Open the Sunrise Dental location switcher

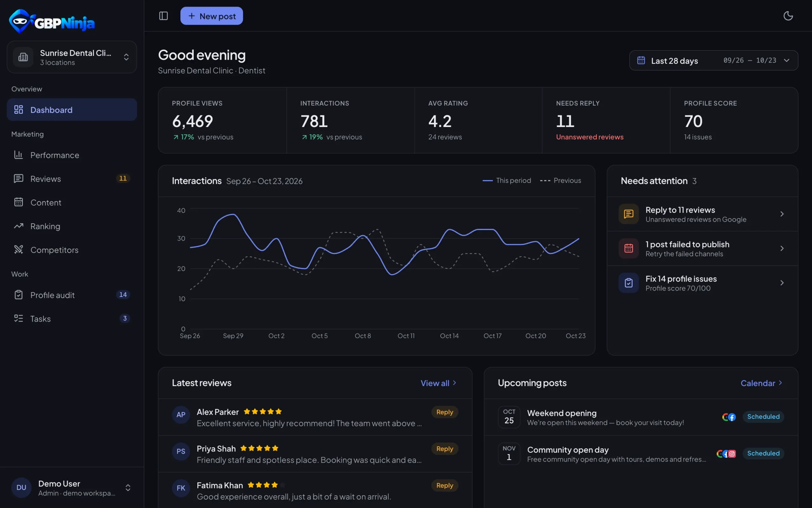click(x=72, y=57)
